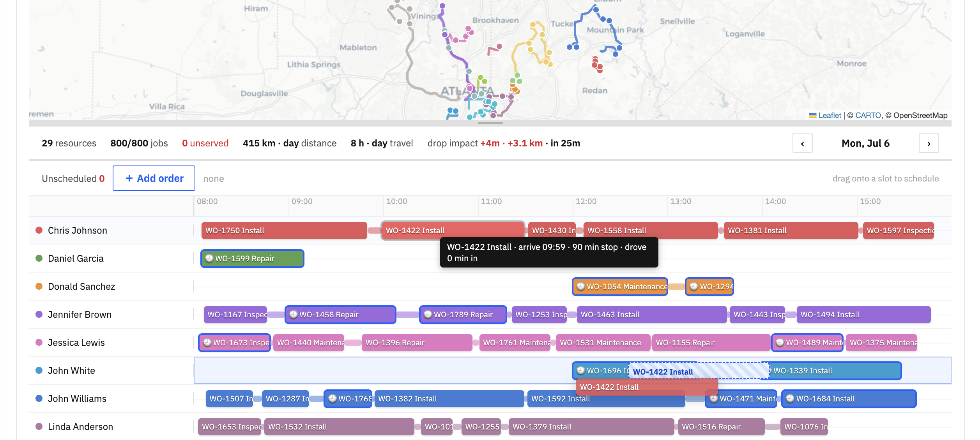Select the WO-1381 Install job block
This screenshot has height=440, width=980.
[x=791, y=231]
